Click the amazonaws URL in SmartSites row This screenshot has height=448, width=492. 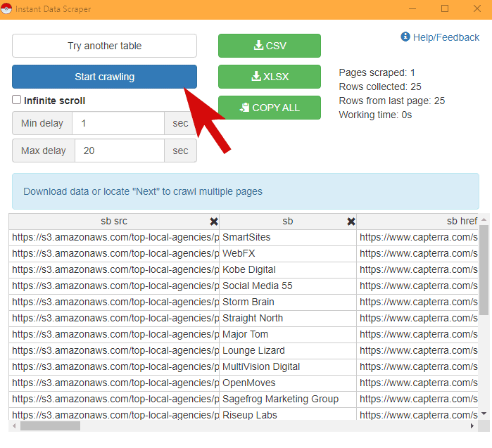[115, 237]
